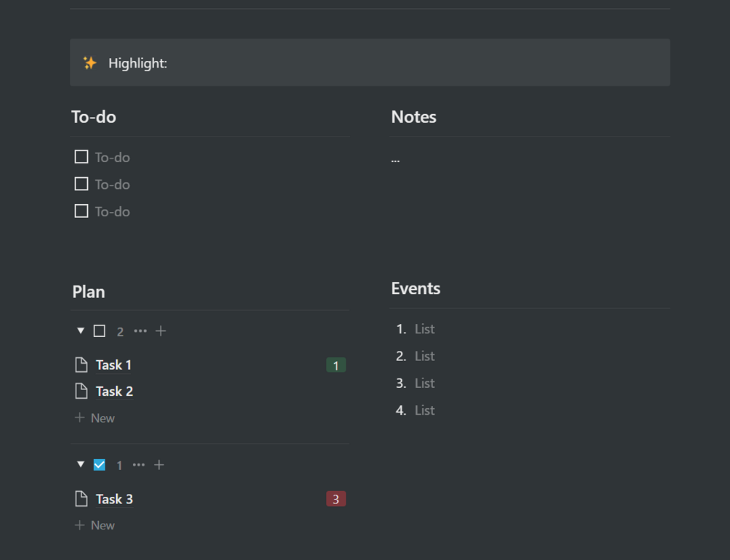Check the third To-do checkbox
730x560 pixels.
[81, 211]
